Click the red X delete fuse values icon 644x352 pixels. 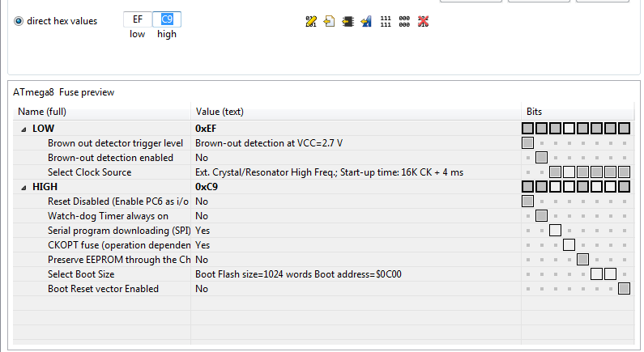point(423,21)
